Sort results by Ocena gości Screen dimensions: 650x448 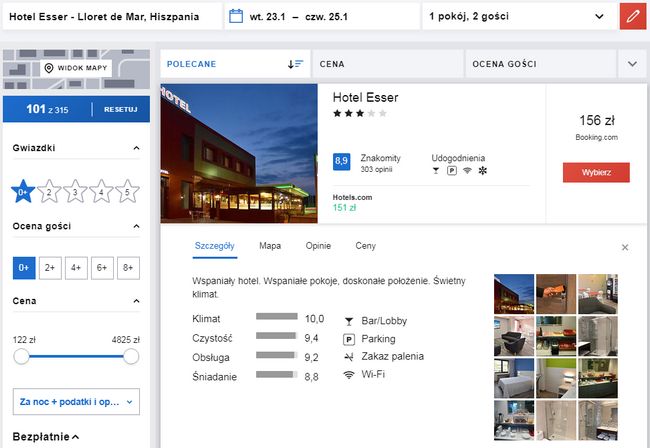click(x=541, y=64)
